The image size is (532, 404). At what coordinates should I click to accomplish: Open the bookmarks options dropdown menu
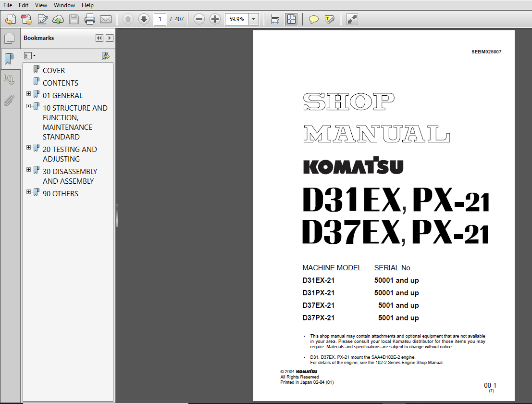30,56
